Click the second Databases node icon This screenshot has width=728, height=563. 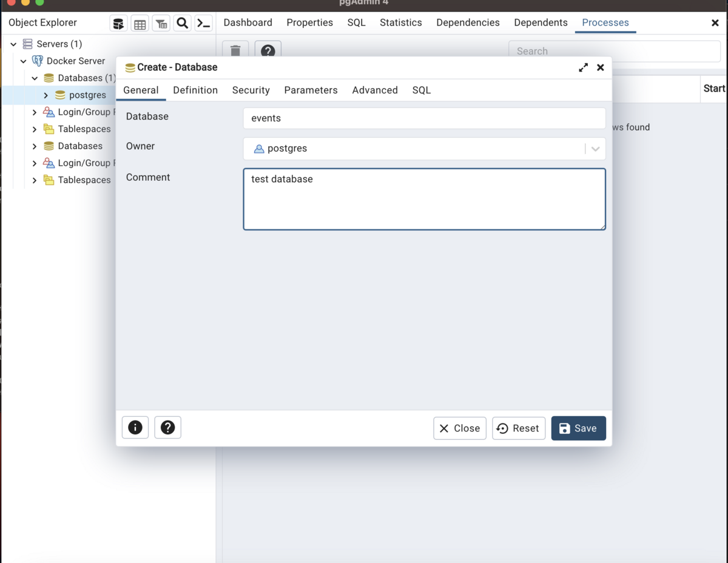49,146
